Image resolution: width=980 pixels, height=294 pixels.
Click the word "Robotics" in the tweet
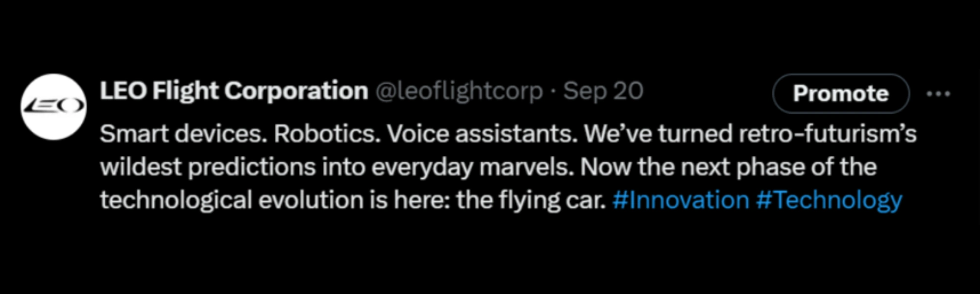[327, 134]
